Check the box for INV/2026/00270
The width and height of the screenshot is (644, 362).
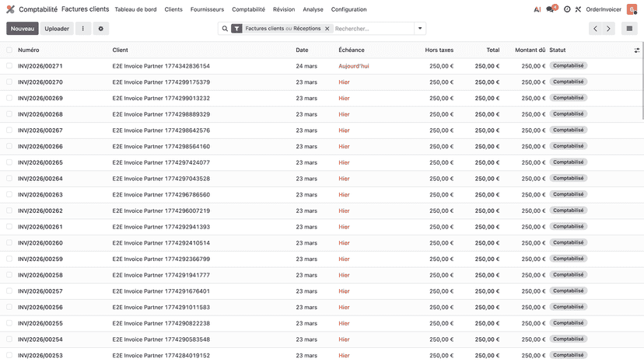(9, 82)
